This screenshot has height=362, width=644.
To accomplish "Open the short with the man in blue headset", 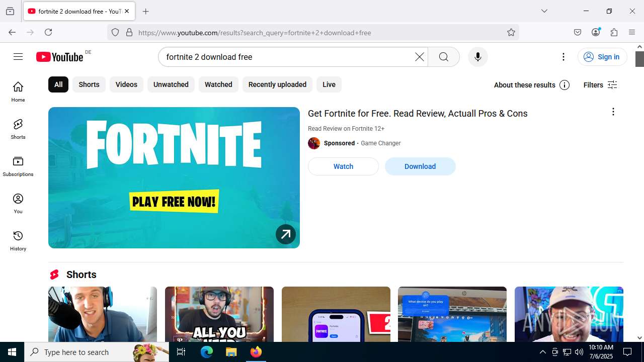I will point(103,314).
